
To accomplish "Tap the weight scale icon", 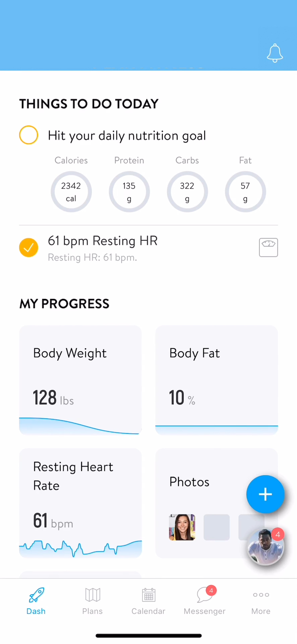I will click(268, 247).
